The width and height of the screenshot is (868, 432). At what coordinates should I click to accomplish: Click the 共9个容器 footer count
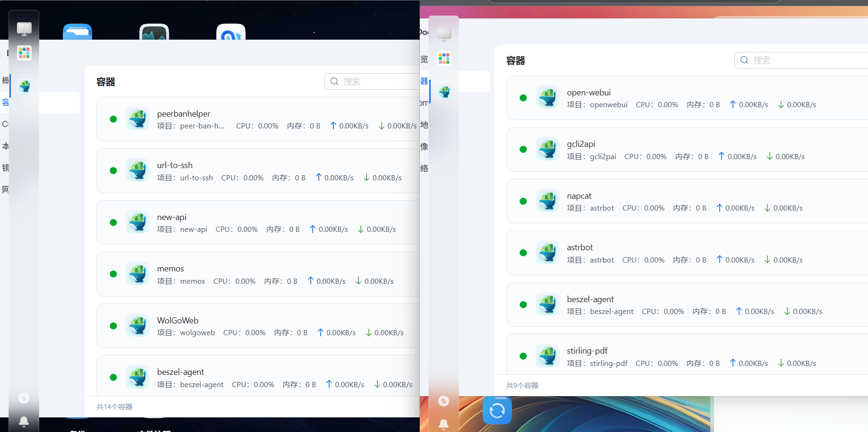pyautogui.click(x=522, y=386)
